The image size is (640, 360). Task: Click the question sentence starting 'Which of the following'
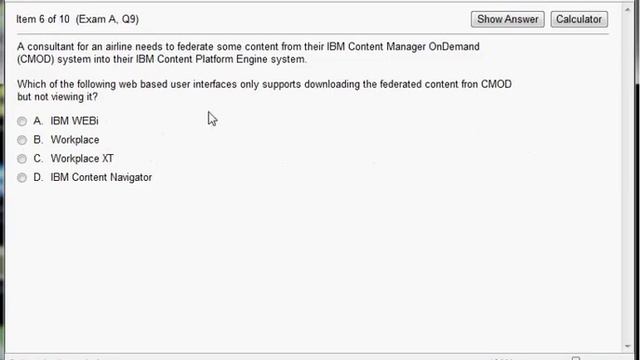pyautogui.click(x=264, y=90)
